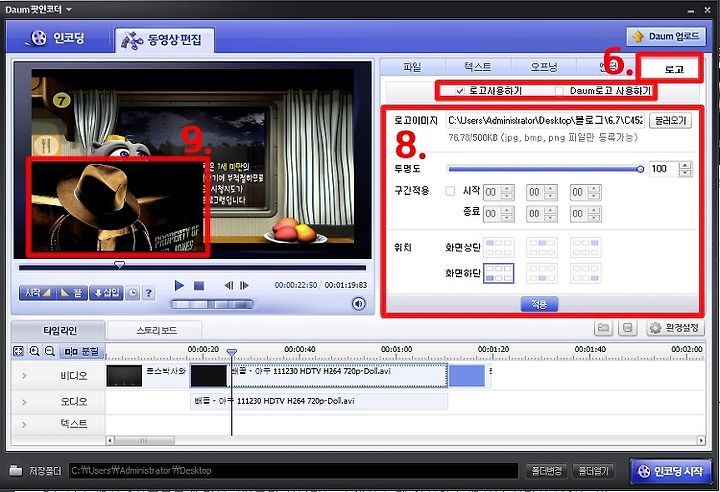Image resolution: width=720 pixels, height=492 pixels.
Task: Switch to the 인코딩 tab
Action: tap(58, 38)
